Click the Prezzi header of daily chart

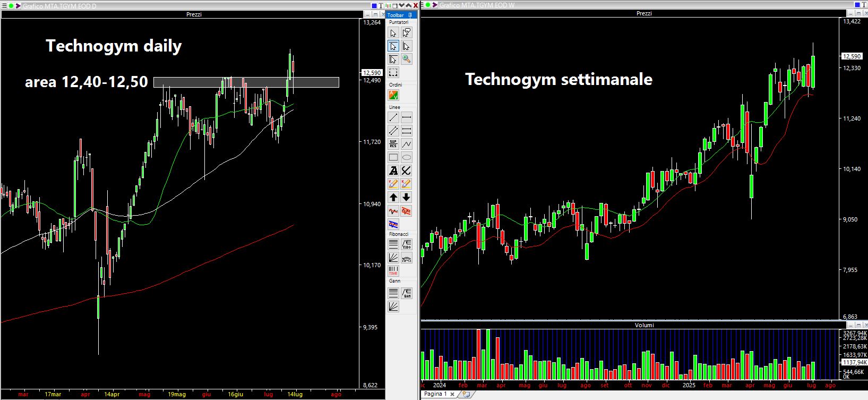coord(194,14)
